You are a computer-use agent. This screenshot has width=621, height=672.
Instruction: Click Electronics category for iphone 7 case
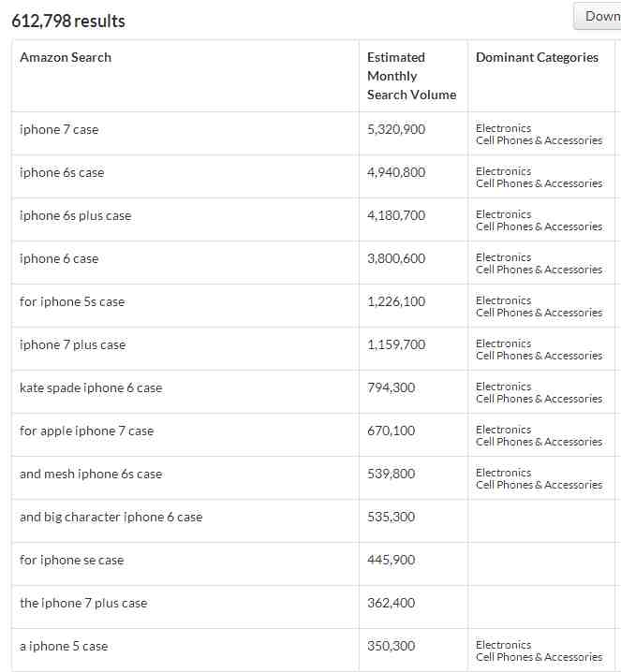click(504, 128)
